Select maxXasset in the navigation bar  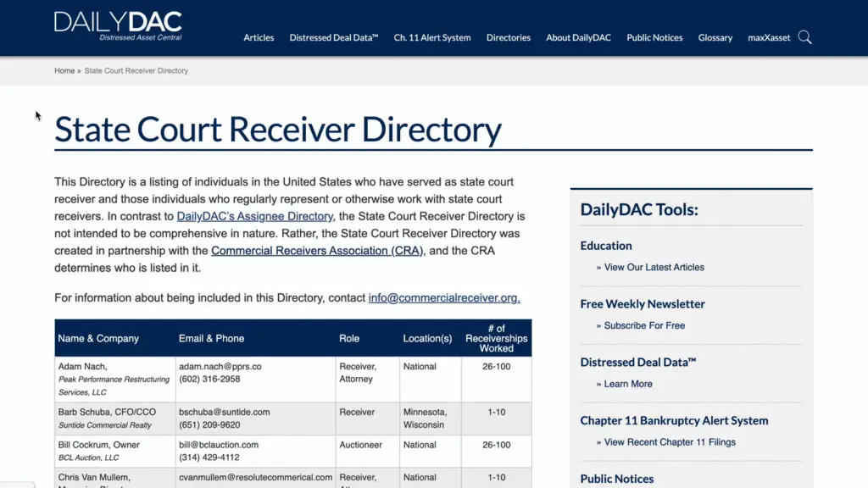pos(768,37)
